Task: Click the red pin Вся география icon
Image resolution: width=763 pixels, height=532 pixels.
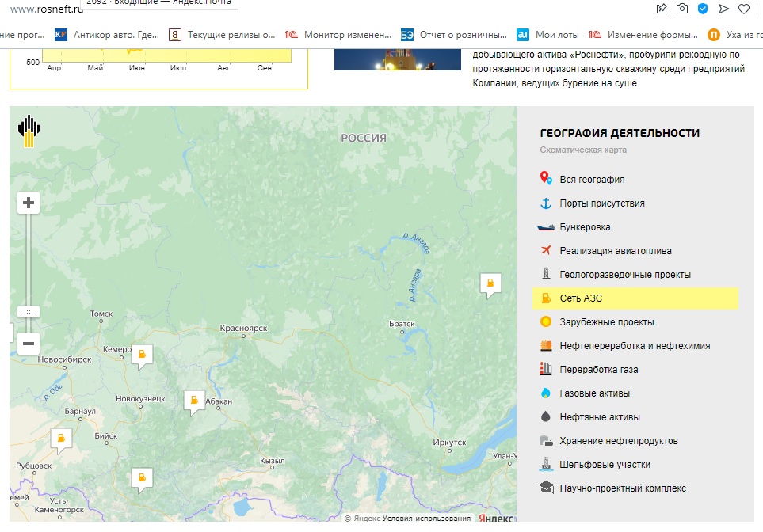Action: coord(546,178)
